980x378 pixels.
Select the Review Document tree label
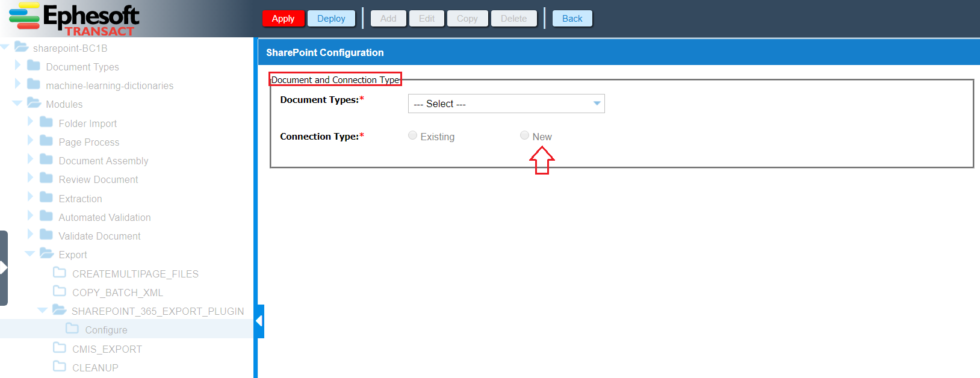coord(99,179)
